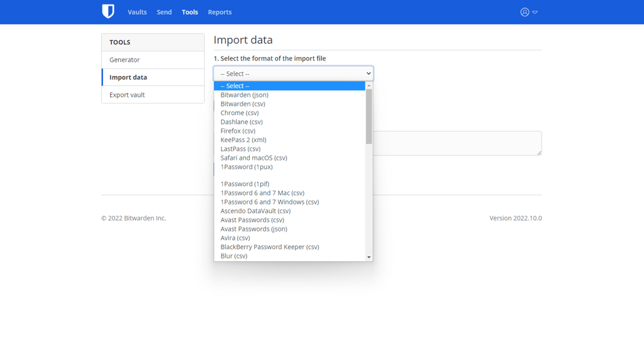Click inside the import data text area
Screen dimensions: 644x363
pos(457,143)
